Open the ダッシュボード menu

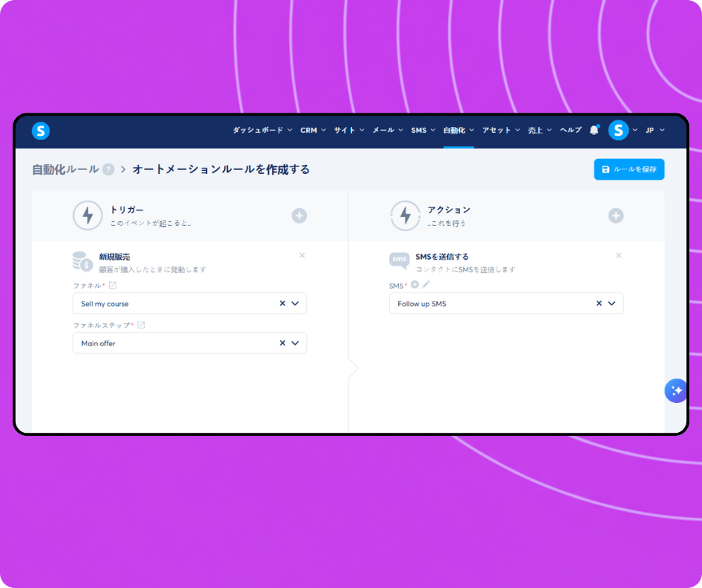(x=262, y=131)
